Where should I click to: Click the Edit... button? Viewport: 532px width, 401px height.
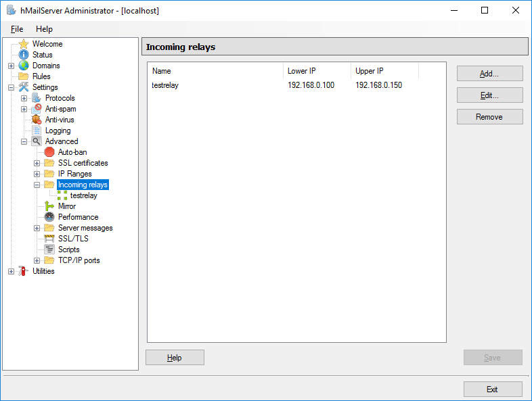point(489,95)
